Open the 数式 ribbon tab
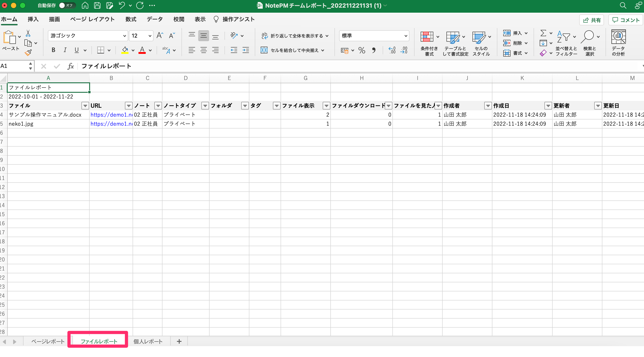 pyautogui.click(x=131, y=19)
